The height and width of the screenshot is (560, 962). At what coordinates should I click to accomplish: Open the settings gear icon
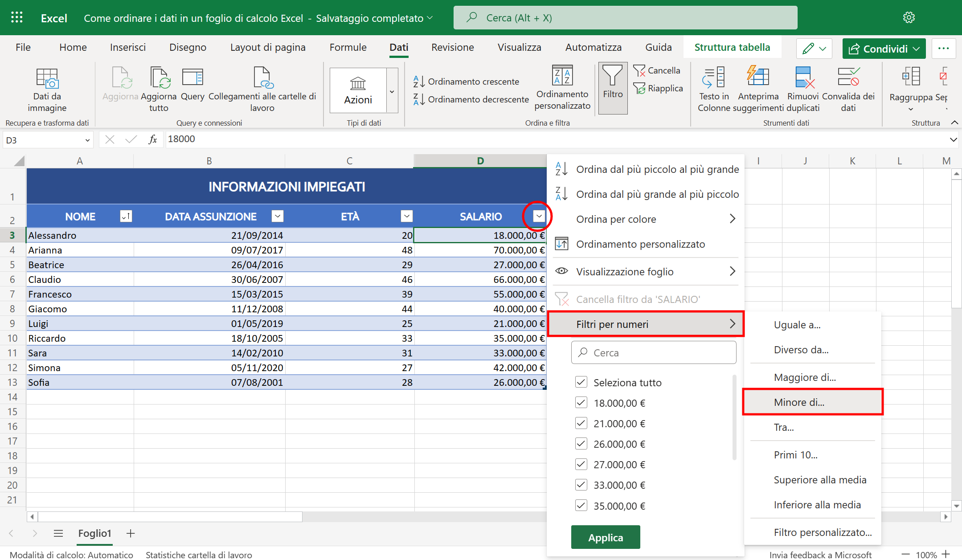909,18
